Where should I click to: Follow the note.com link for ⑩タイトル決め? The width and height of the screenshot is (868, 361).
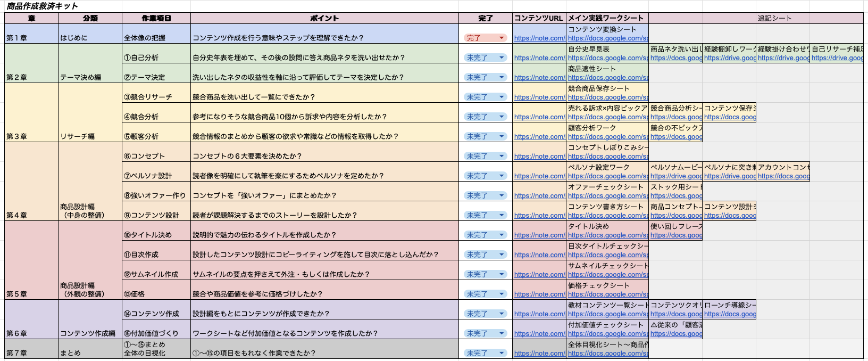pos(539,235)
